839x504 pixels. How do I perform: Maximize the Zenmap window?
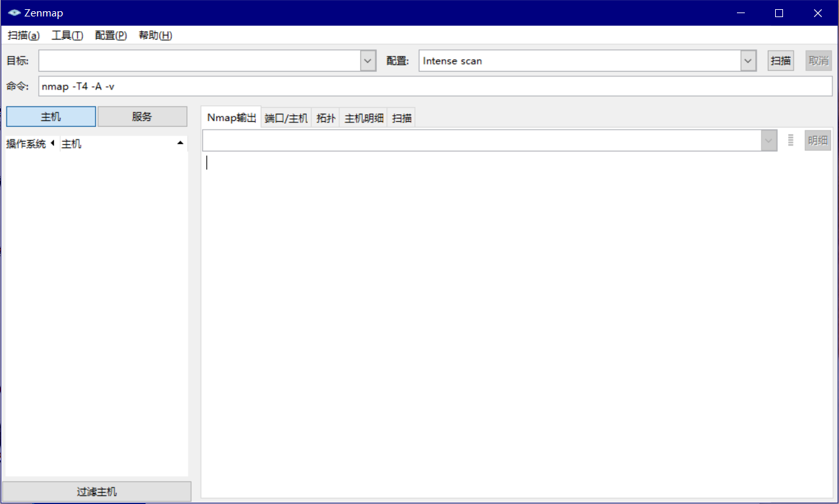tap(779, 13)
